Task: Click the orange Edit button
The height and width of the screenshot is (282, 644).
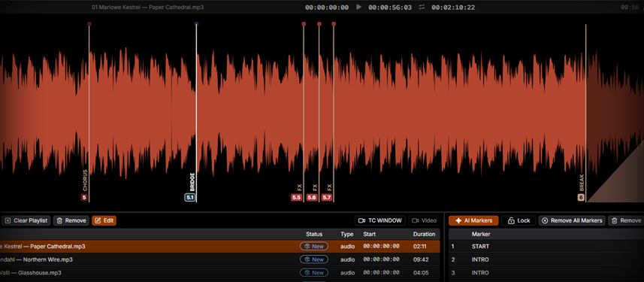Action: (x=104, y=221)
